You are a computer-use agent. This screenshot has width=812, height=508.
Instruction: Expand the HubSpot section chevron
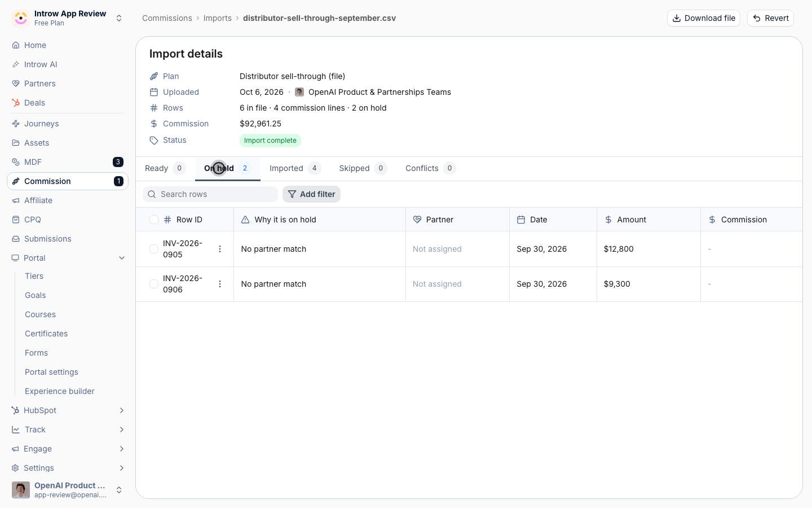click(x=122, y=410)
